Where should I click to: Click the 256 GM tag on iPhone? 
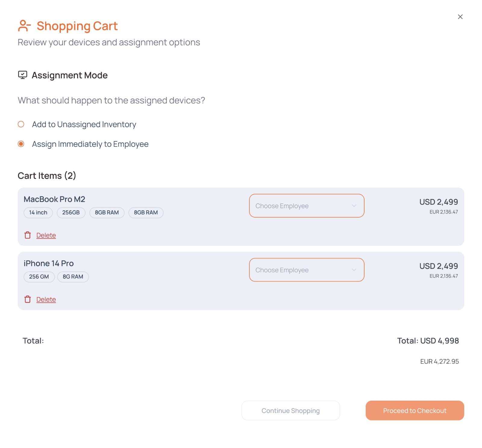39,277
